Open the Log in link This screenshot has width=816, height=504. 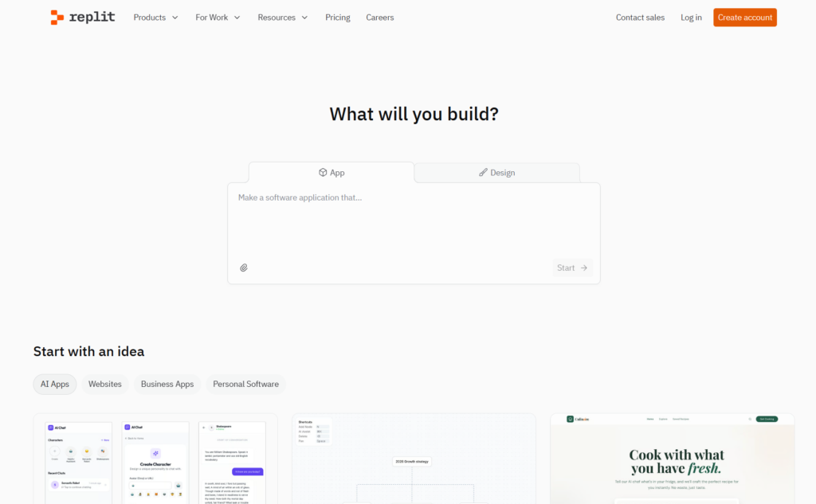[x=690, y=17]
